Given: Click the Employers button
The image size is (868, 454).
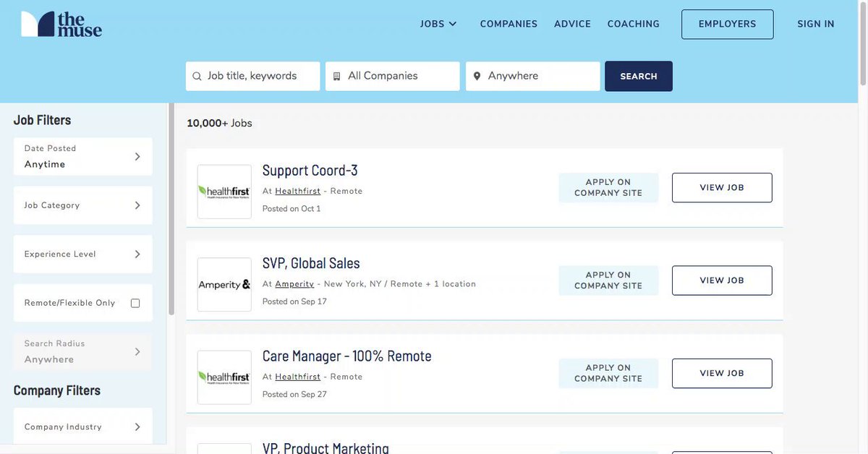Looking at the screenshot, I should [727, 24].
